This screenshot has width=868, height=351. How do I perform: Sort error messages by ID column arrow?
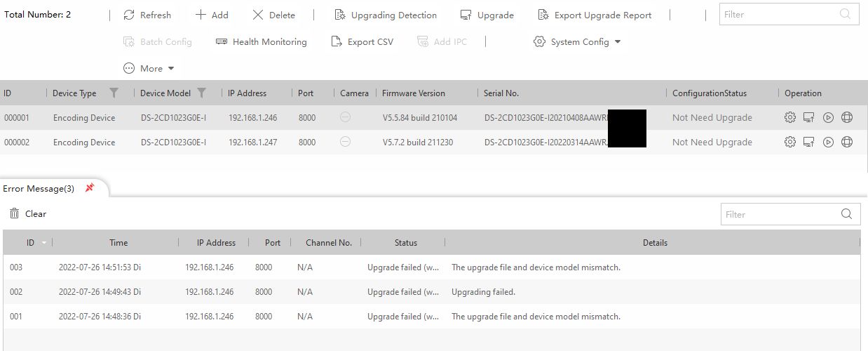point(44,243)
